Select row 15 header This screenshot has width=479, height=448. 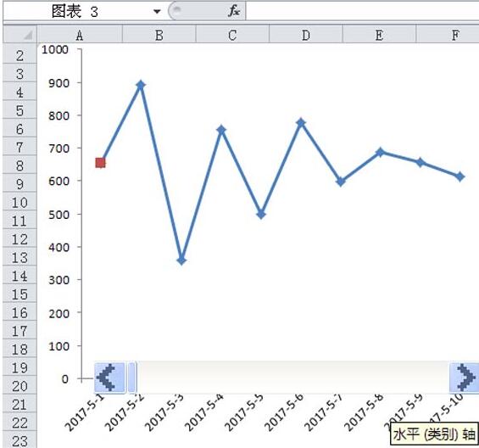19,294
